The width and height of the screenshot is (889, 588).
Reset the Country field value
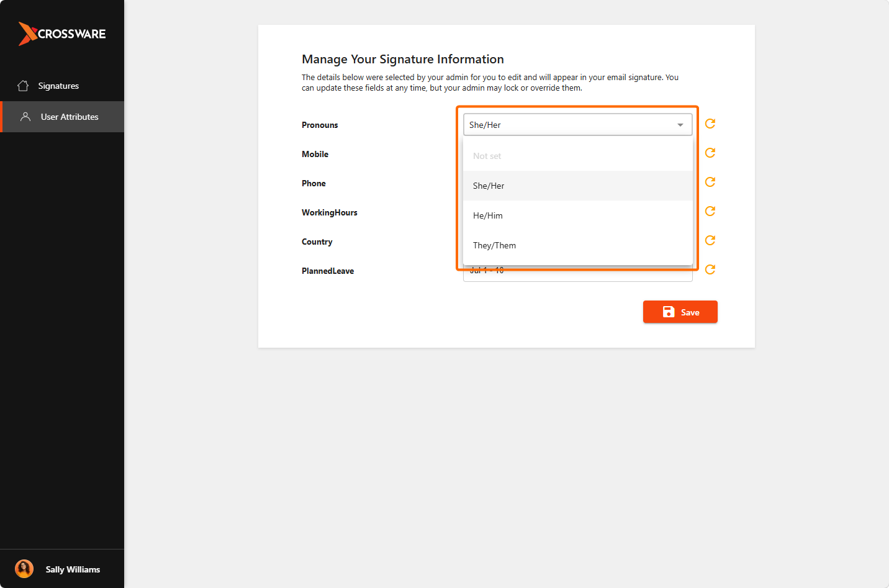(710, 240)
